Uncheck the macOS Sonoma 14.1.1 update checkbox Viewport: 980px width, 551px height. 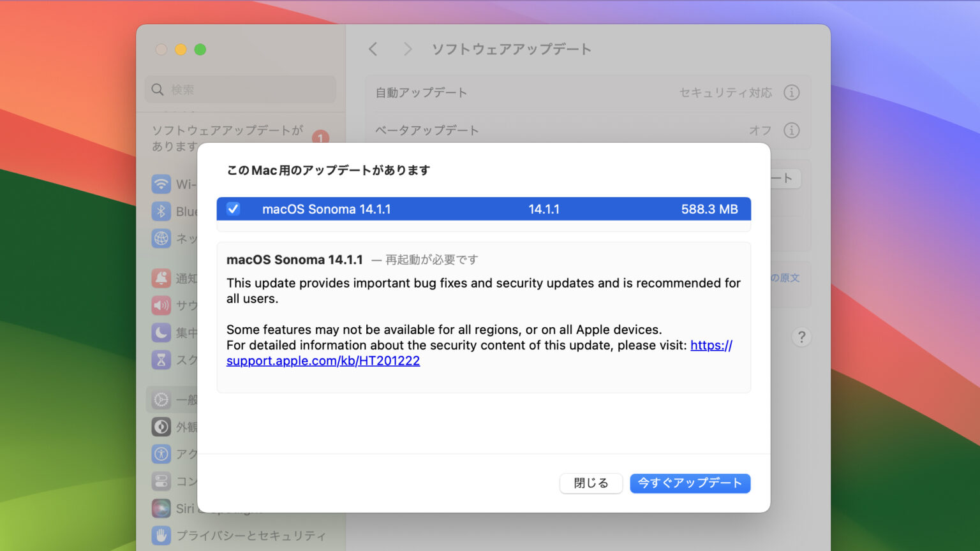pos(234,209)
